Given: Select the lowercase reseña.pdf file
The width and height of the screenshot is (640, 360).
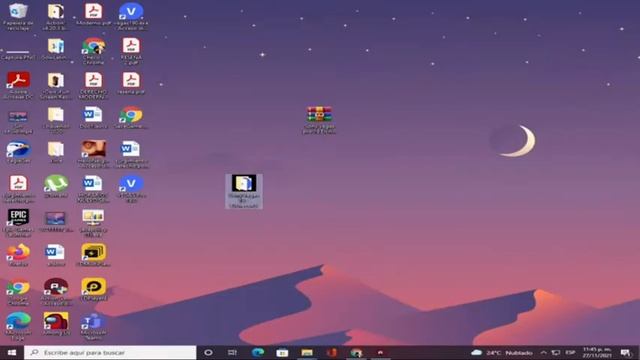Looking at the screenshot, I should (x=131, y=83).
